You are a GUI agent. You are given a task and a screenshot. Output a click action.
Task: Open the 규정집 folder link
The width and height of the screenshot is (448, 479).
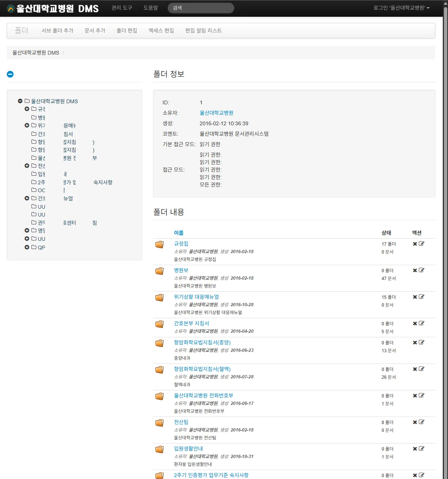click(181, 244)
